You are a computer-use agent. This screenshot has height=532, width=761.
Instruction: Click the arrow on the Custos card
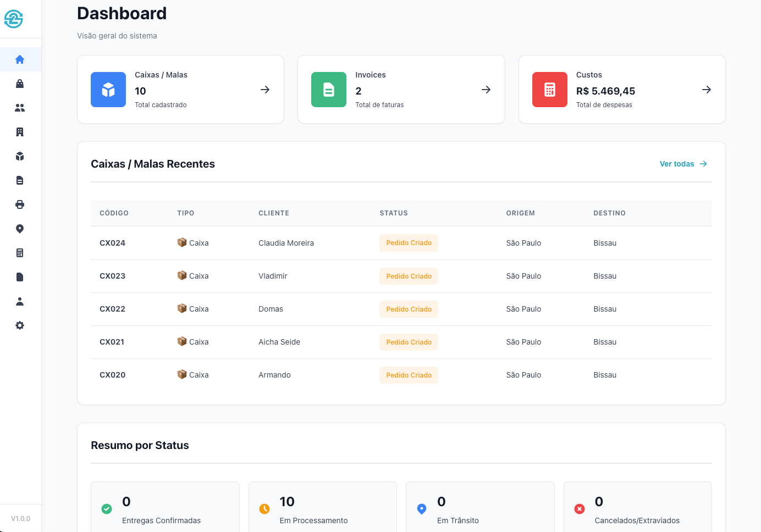[707, 90]
